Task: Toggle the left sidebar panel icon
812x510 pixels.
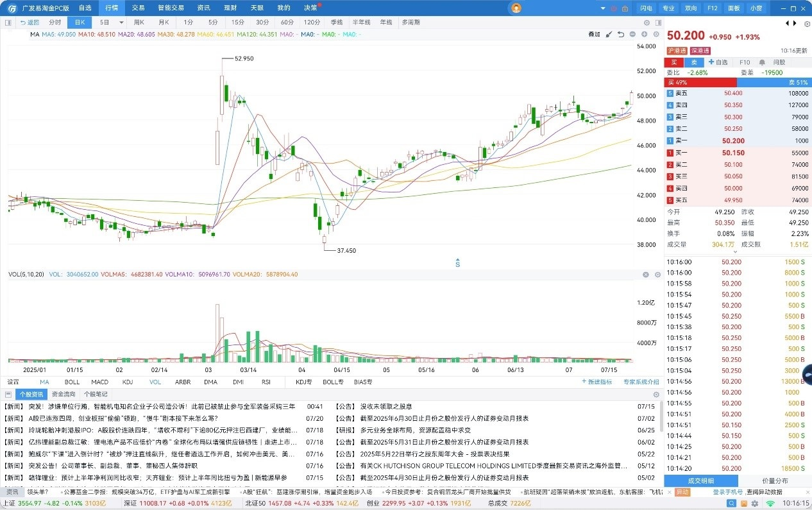Action: 8,22
